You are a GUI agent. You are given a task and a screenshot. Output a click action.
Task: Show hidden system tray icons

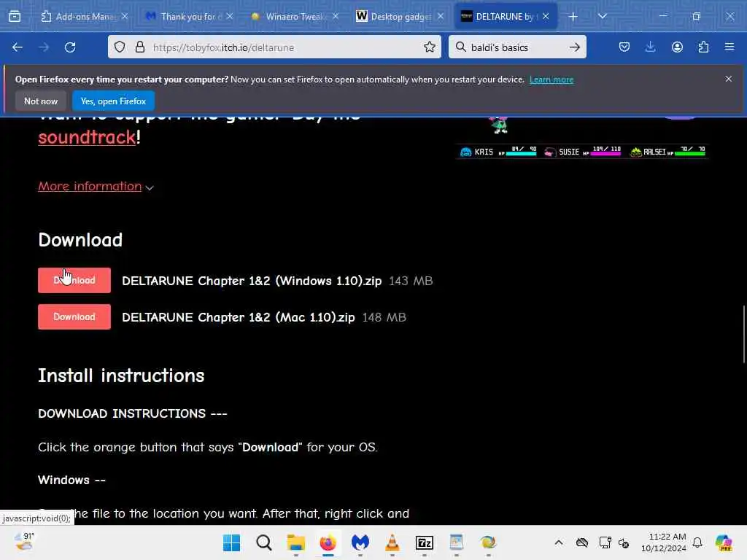[558, 542]
